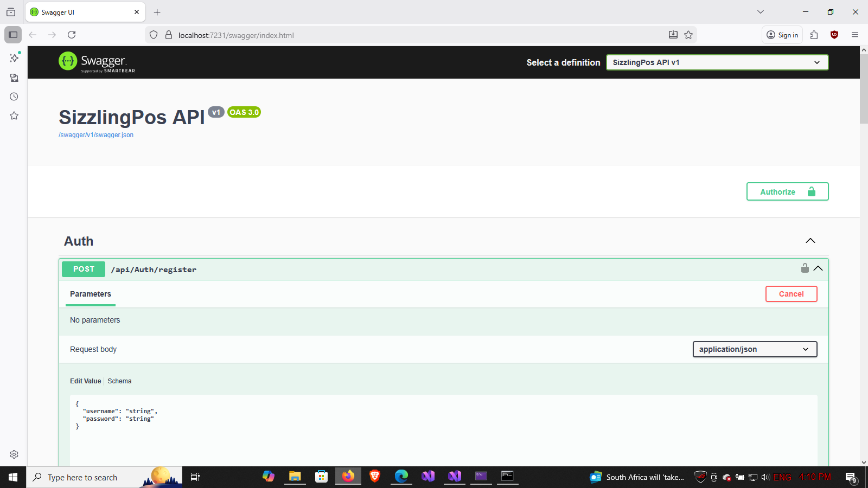The height and width of the screenshot is (488, 868).
Task: Reload the page with the refresh icon
Action: [x=72, y=35]
